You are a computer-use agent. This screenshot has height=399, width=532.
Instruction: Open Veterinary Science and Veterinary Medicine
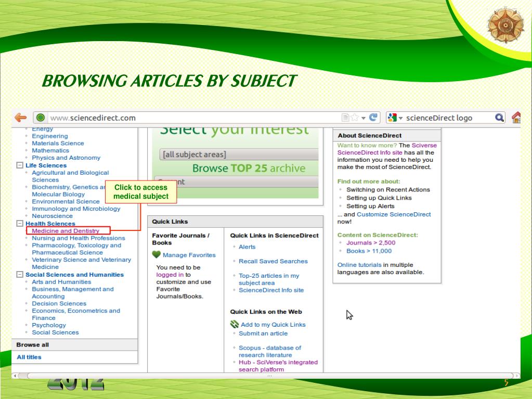(82, 263)
